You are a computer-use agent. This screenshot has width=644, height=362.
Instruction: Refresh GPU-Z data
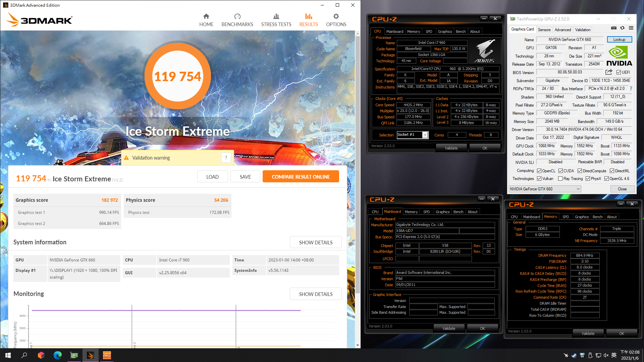(x=622, y=28)
